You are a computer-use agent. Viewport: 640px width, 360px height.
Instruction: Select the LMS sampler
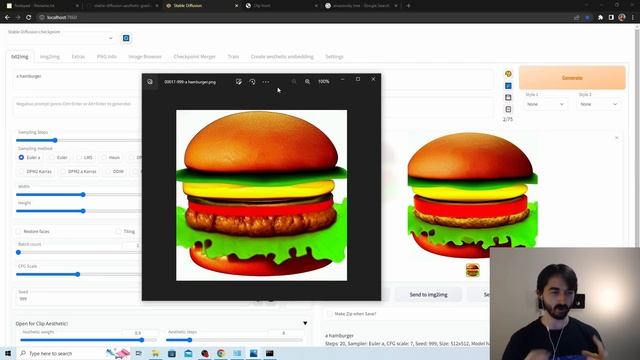pos(84,158)
